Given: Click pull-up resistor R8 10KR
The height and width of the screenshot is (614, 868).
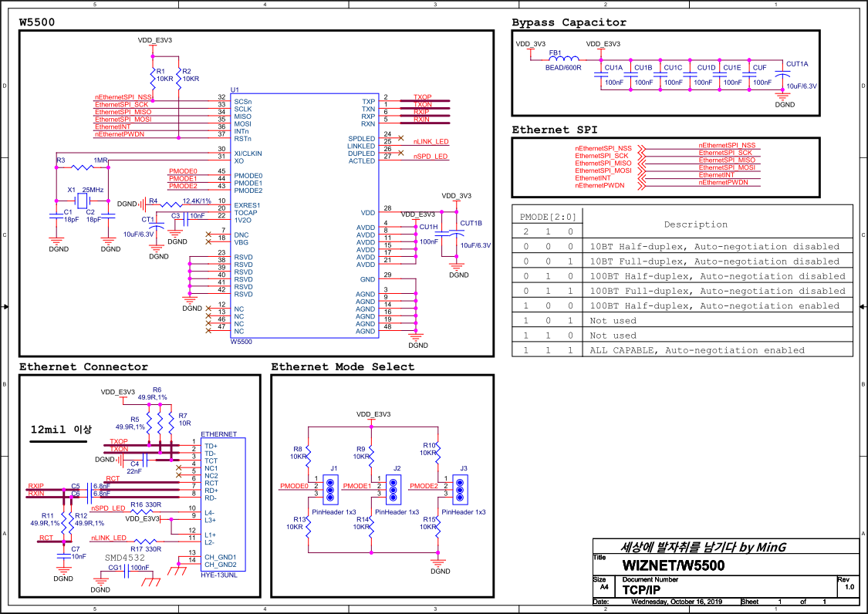Looking at the screenshot, I should click(x=309, y=455).
